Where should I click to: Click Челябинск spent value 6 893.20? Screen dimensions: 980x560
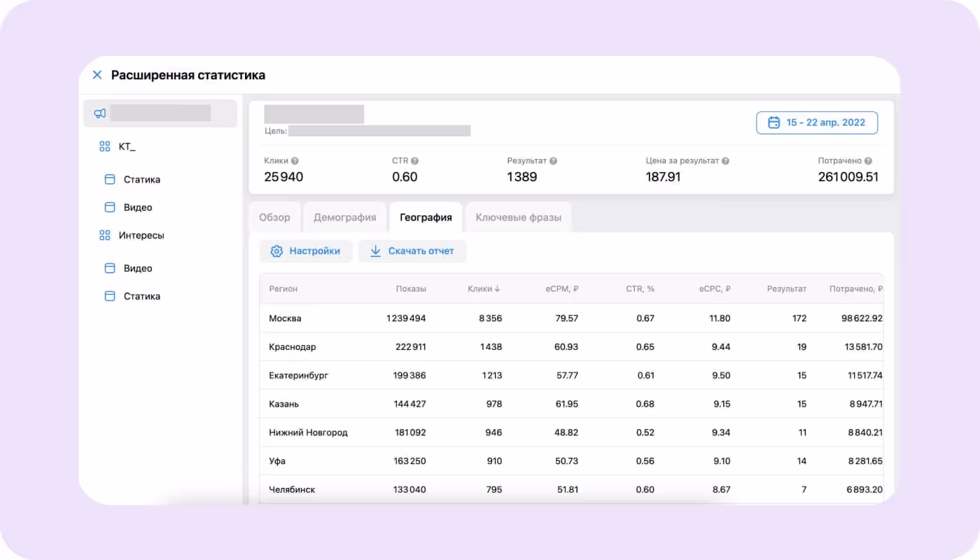[865, 490]
